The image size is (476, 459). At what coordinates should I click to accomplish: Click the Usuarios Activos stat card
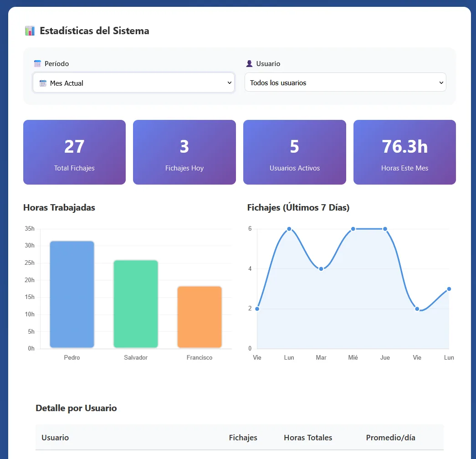[x=294, y=152]
